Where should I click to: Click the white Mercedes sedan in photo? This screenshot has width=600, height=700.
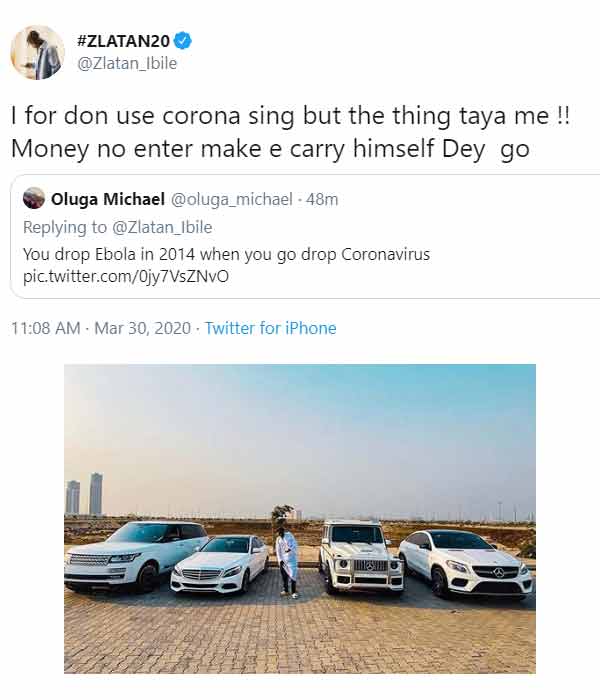[220, 564]
